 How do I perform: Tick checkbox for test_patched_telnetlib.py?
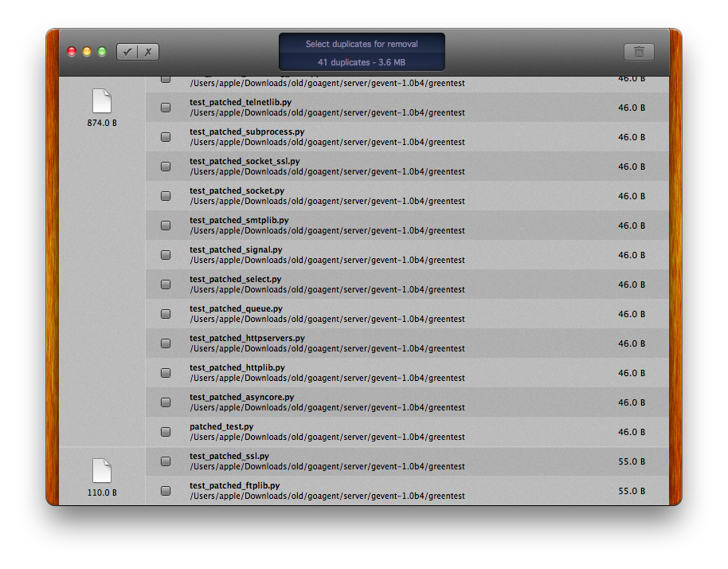pyautogui.click(x=166, y=108)
